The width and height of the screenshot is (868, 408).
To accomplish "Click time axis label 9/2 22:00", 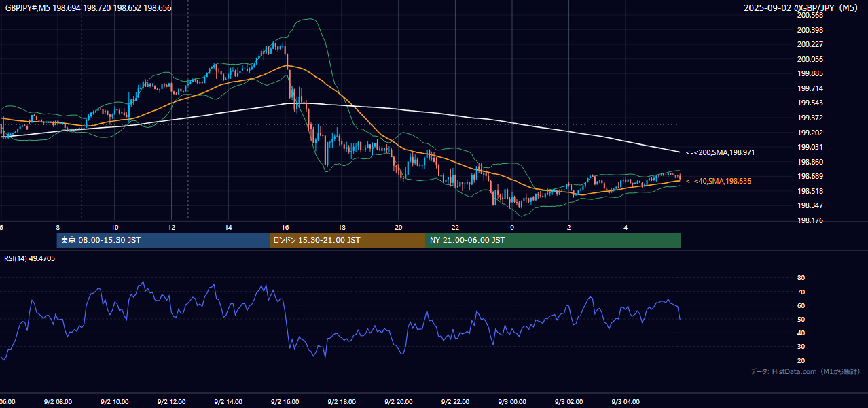I will [x=455, y=401].
